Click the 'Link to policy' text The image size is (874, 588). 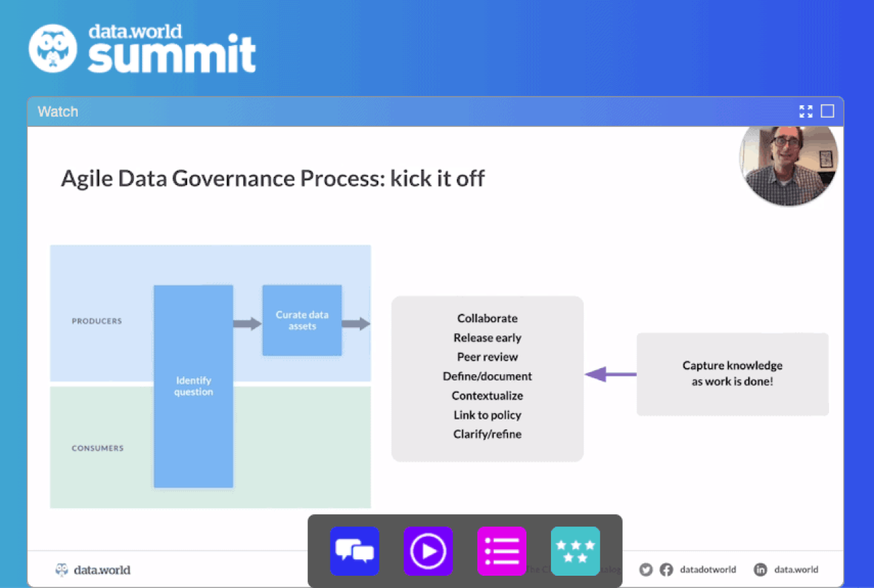point(488,415)
